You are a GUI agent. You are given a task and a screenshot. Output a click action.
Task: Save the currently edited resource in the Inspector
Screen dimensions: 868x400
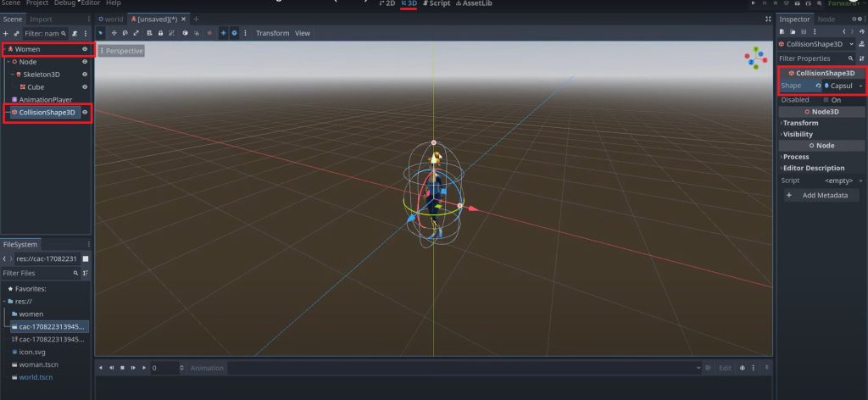(x=802, y=32)
